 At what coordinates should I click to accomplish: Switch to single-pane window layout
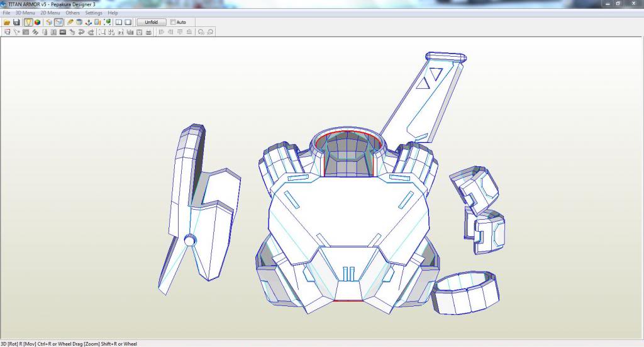pos(128,22)
